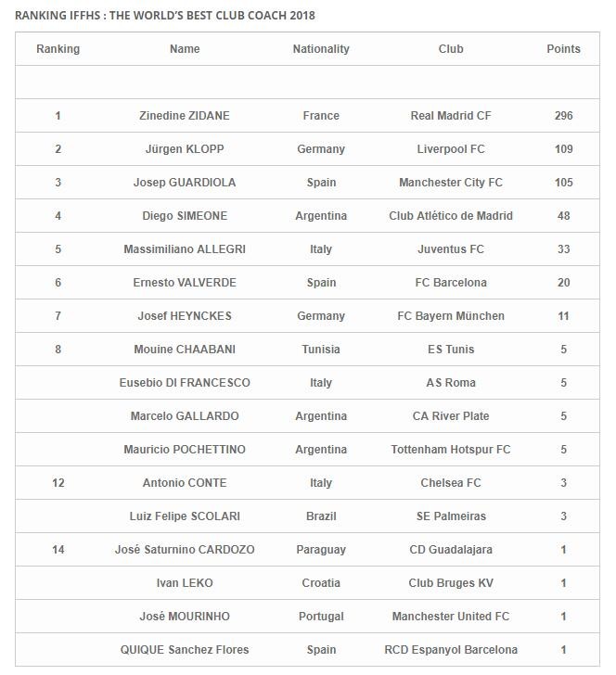Click the Massimiliano ALLEGRI name

point(185,249)
